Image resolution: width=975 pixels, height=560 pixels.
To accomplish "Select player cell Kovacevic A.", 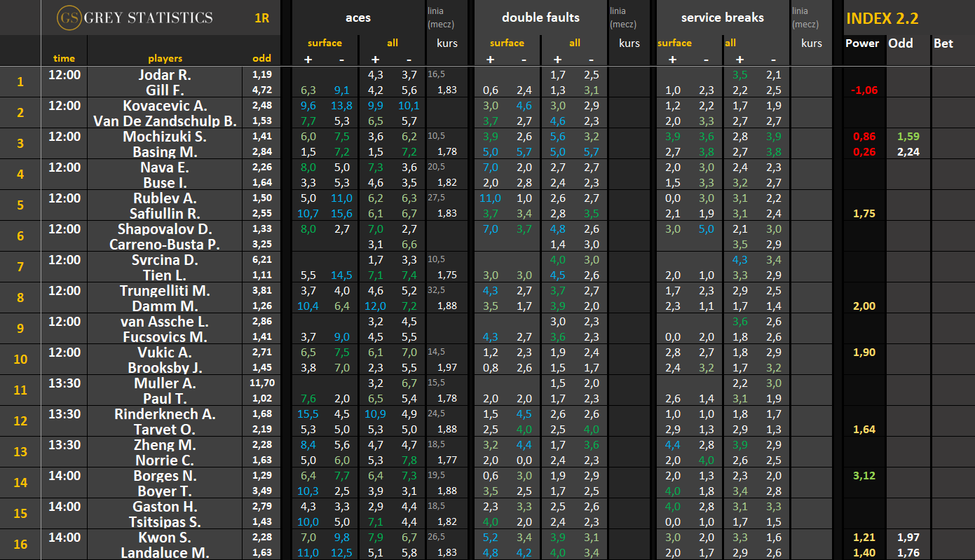I will [x=165, y=105].
